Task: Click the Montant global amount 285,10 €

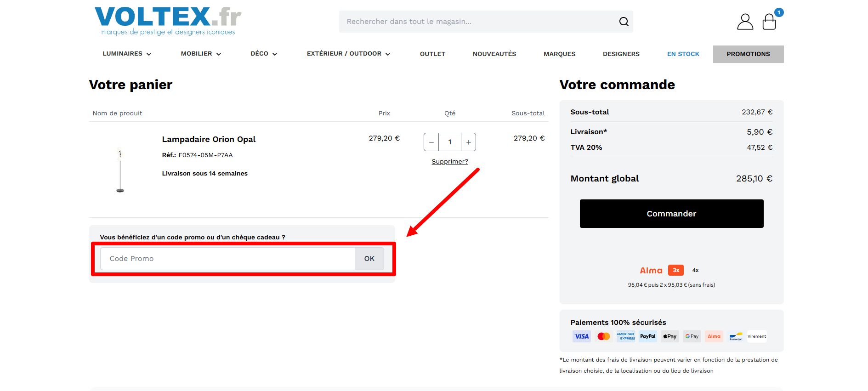Action: point(754,178)
